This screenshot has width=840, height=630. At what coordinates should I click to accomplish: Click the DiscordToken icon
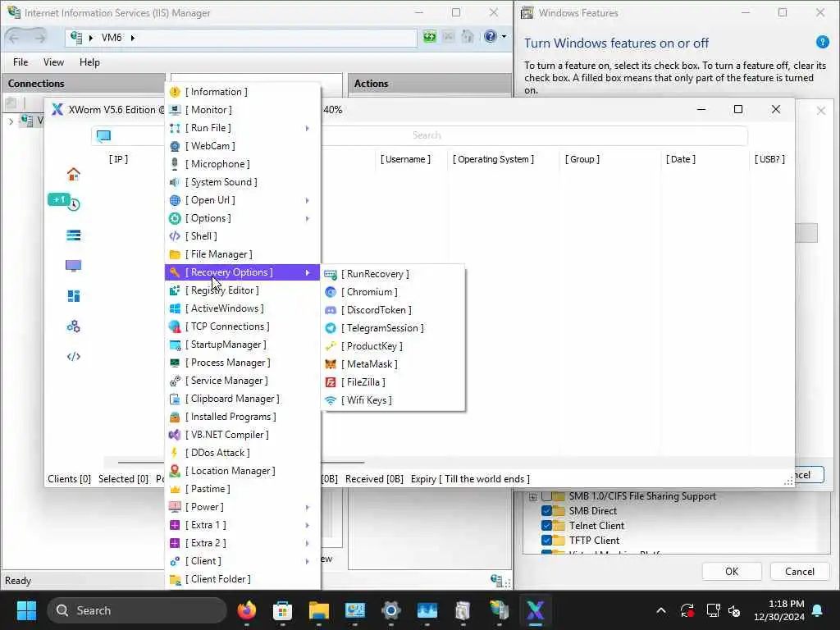331,310
